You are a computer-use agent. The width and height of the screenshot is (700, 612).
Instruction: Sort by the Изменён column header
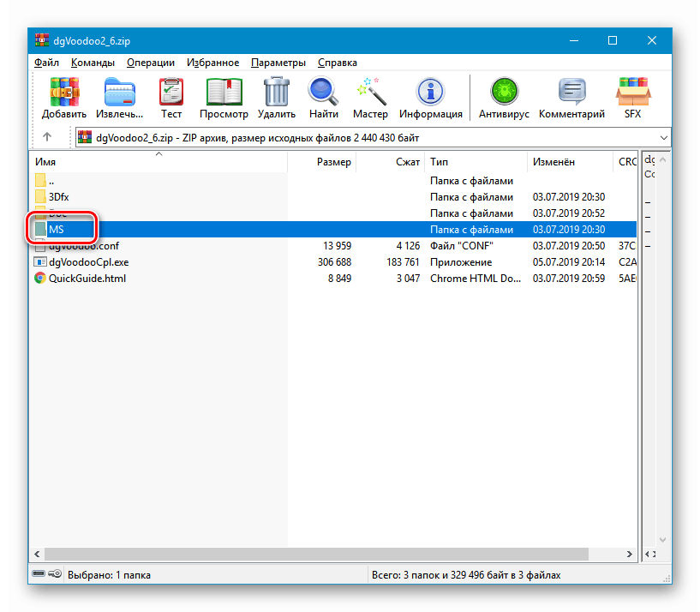click(x=570, y=162)
